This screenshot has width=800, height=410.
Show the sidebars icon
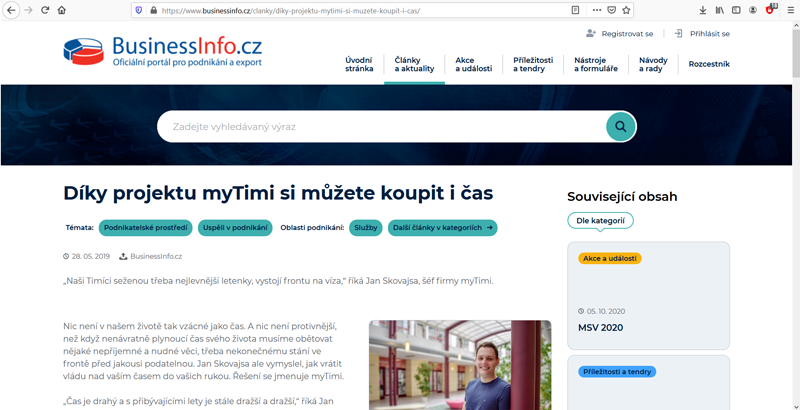point(736,10)
